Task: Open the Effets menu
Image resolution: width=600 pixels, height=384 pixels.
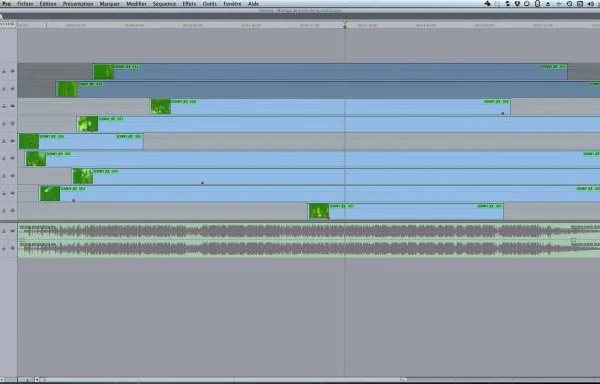Action: tap(189, 4)
